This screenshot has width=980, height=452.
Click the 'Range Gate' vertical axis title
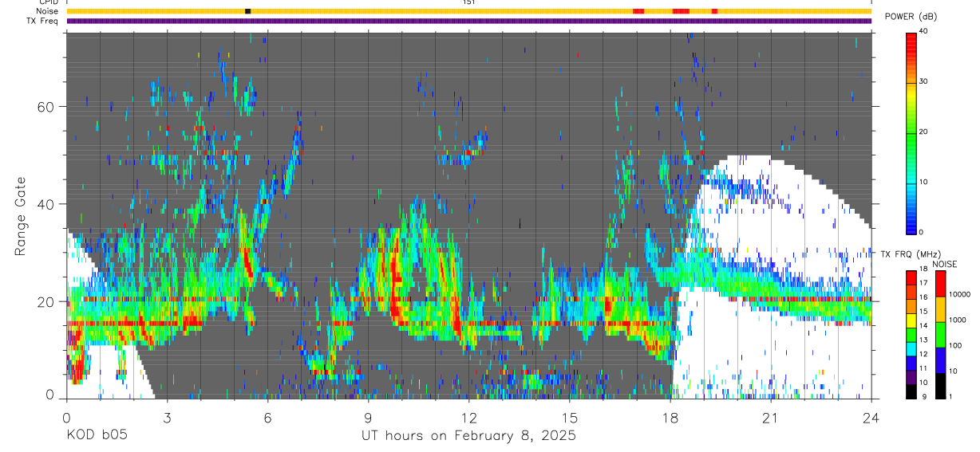[22, 216]
